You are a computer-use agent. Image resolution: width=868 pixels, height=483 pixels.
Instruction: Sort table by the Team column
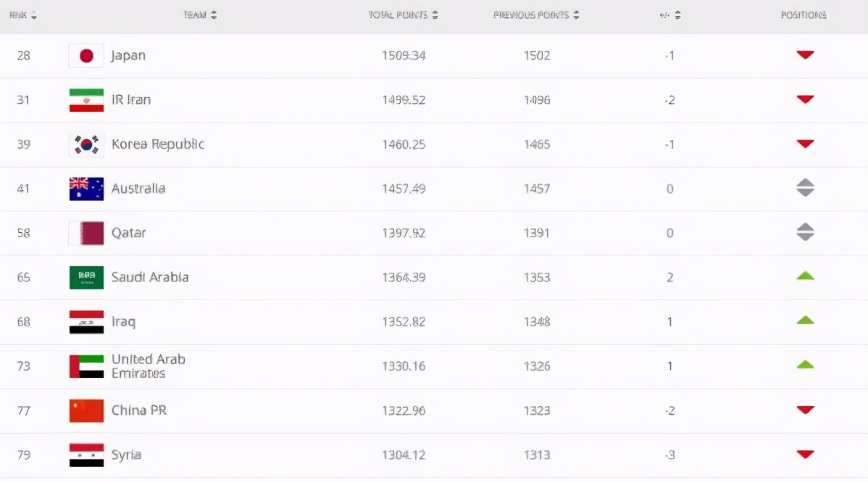pyautogui.click(x=200, y=15)
